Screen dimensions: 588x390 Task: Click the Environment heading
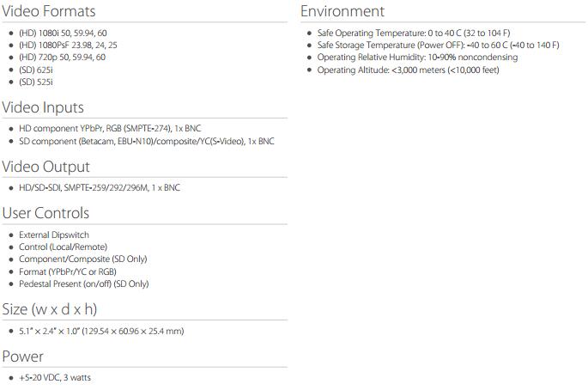(x=342, y=12)
